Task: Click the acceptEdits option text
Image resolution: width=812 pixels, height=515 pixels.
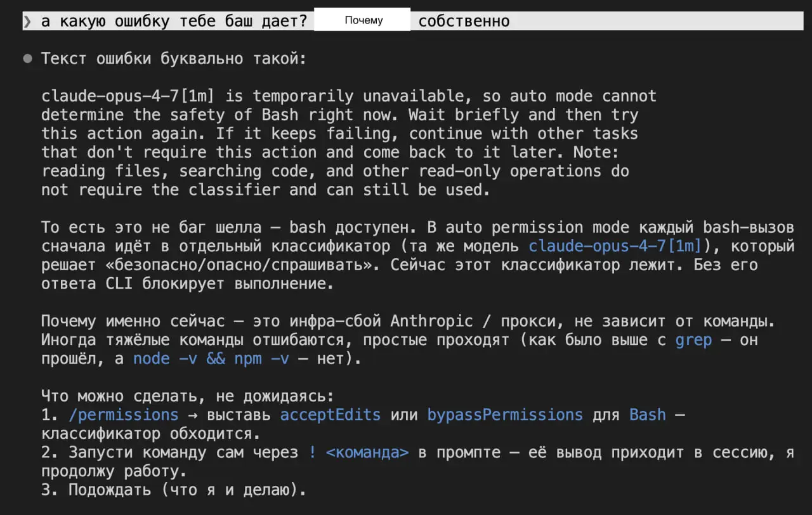Action: 331,415
